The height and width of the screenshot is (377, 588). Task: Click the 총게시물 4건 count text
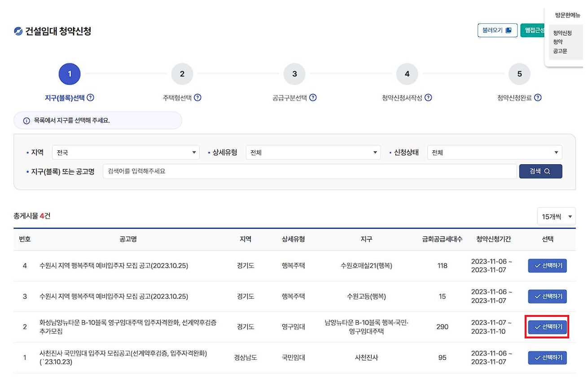coord(32,216)
